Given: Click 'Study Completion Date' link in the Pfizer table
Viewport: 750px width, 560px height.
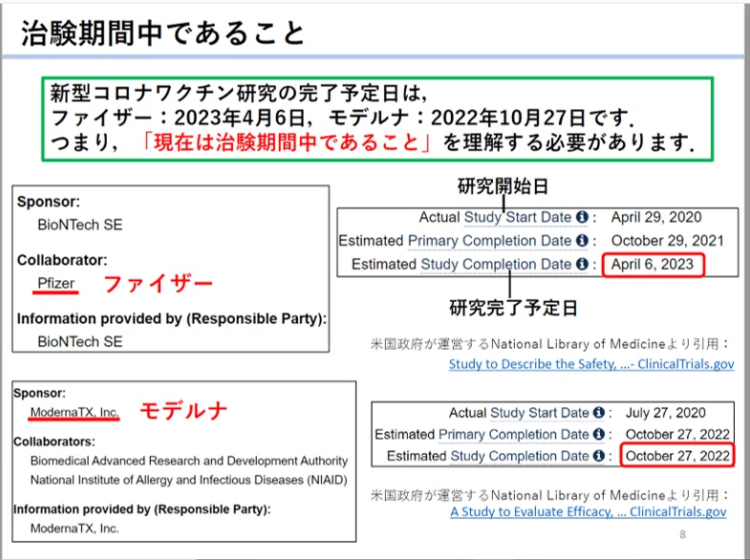Looking at the screenshot, I should pos(496,264).
